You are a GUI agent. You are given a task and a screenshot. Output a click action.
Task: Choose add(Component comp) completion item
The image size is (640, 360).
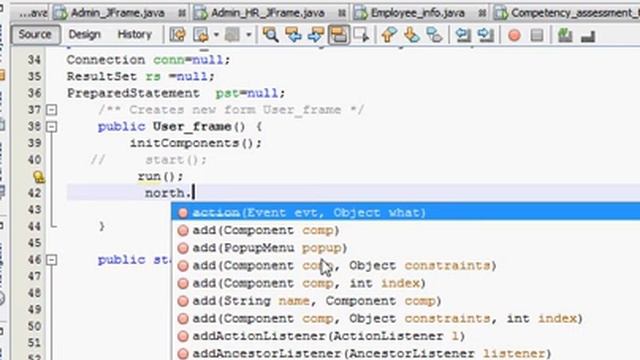click(x=406, y=231)
